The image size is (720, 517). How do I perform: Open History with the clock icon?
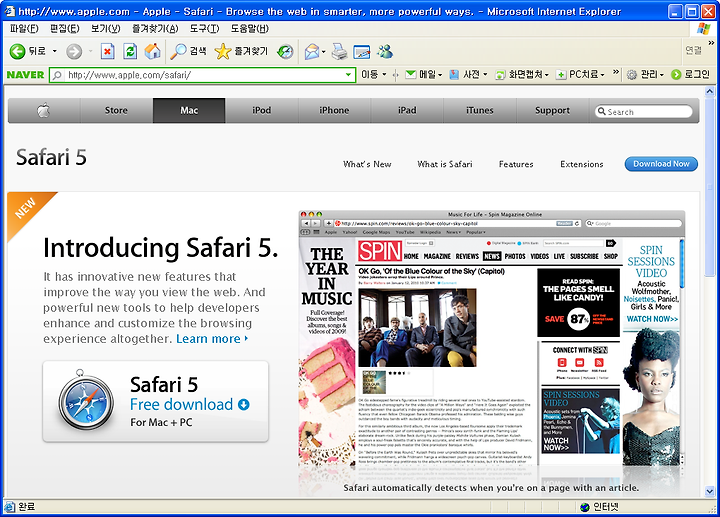coord(285,51)
